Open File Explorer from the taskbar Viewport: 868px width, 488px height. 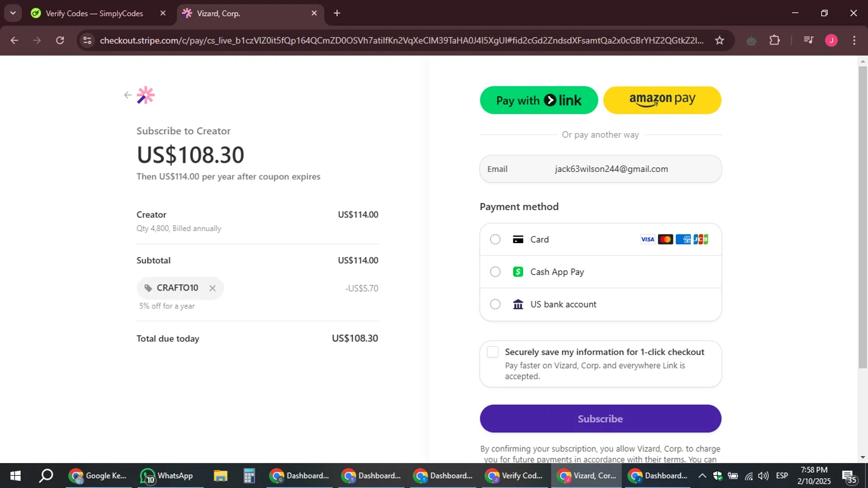click(220, 476)
